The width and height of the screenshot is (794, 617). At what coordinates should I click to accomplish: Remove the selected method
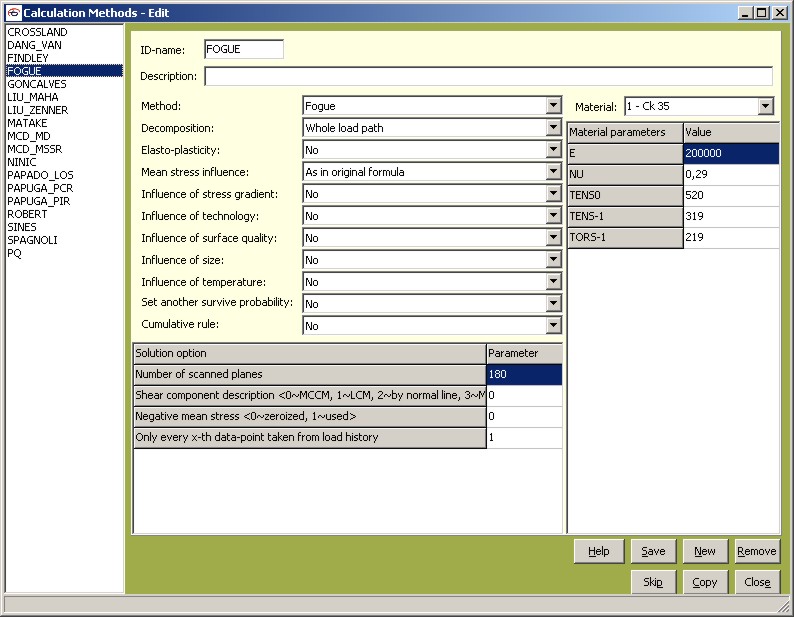[757, 551]
